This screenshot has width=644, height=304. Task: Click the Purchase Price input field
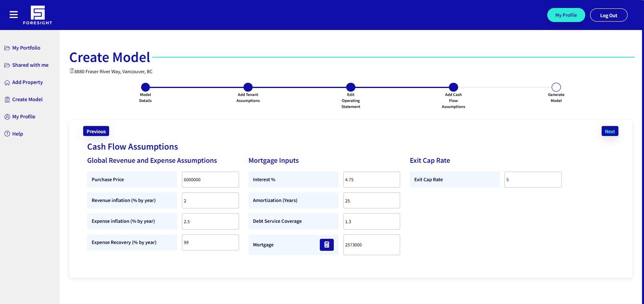pos(210,180)
